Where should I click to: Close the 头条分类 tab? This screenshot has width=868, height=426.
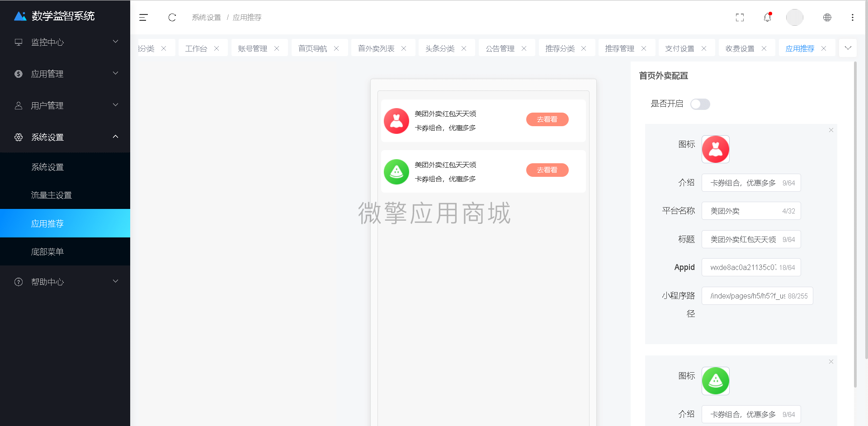464,48
